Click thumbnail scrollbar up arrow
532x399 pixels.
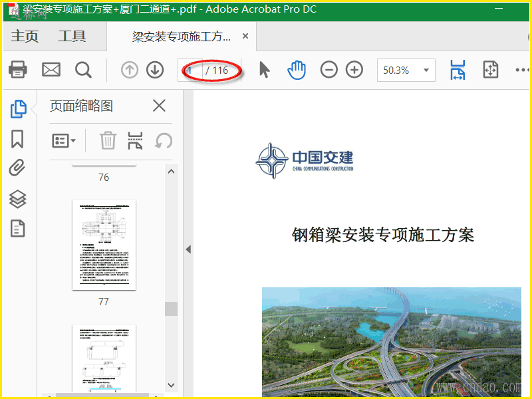(172, 172)
